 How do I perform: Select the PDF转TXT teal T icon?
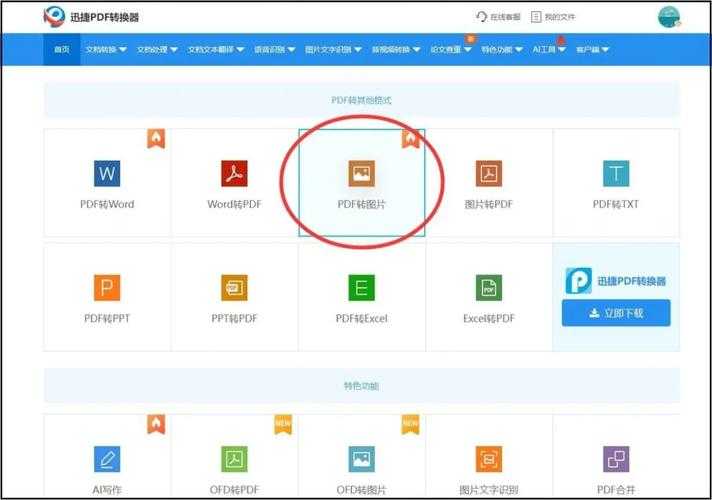coord(616,173)
